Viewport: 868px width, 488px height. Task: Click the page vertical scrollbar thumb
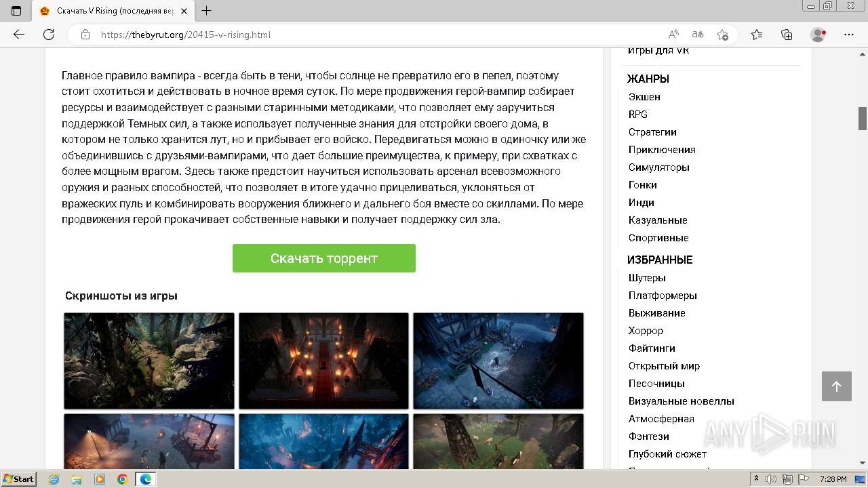tap(863, 119)
